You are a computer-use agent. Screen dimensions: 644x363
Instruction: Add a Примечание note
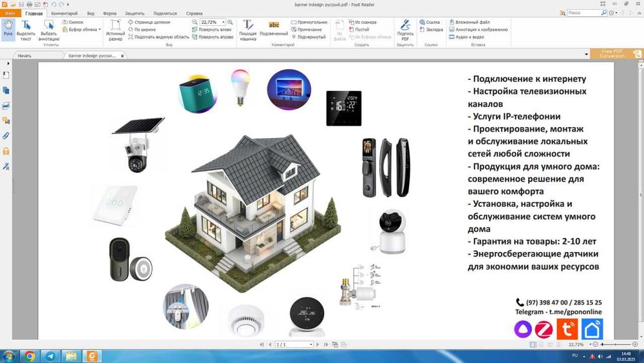coord(307,30)
